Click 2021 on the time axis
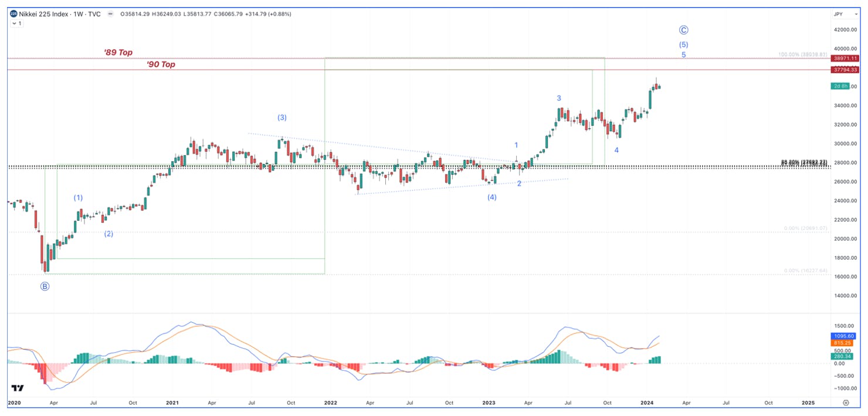Screen dimensions: 868x416 coord(172,403)
